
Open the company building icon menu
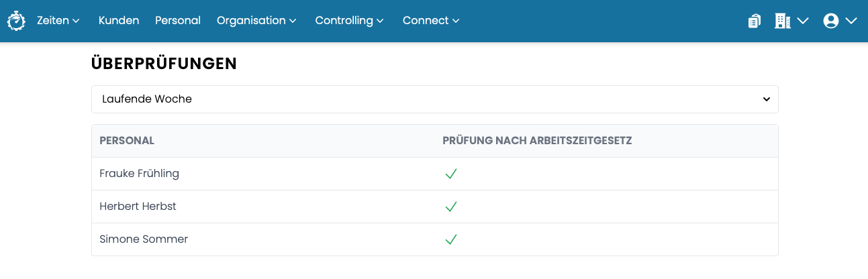791,21
